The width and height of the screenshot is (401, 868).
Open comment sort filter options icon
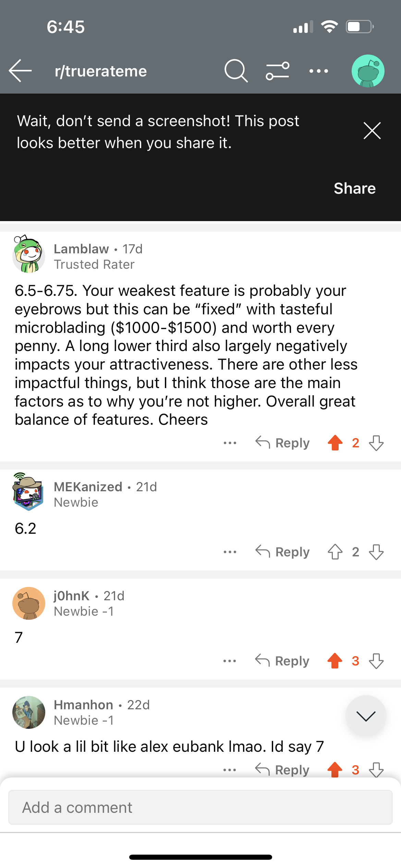click(277, 71)
